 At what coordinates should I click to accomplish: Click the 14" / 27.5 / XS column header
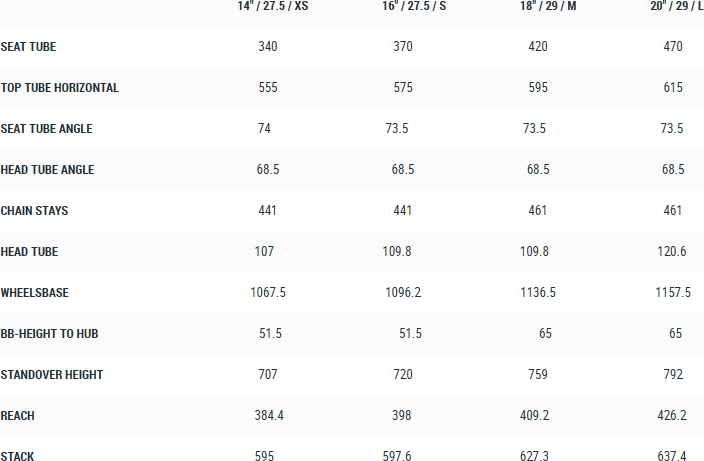coord(266,7)
